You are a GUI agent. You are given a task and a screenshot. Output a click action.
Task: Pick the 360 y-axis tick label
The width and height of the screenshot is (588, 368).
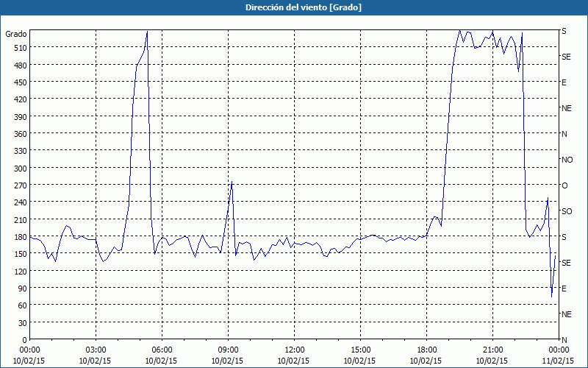[21, 134]
